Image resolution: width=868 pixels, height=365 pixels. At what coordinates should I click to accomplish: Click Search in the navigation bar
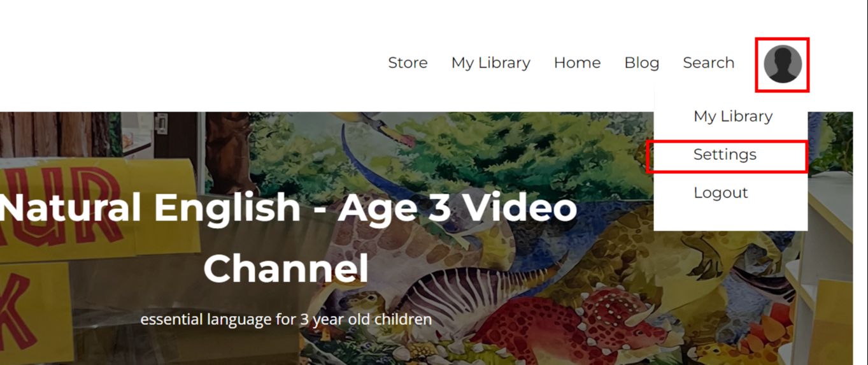[x=708, y=62]
